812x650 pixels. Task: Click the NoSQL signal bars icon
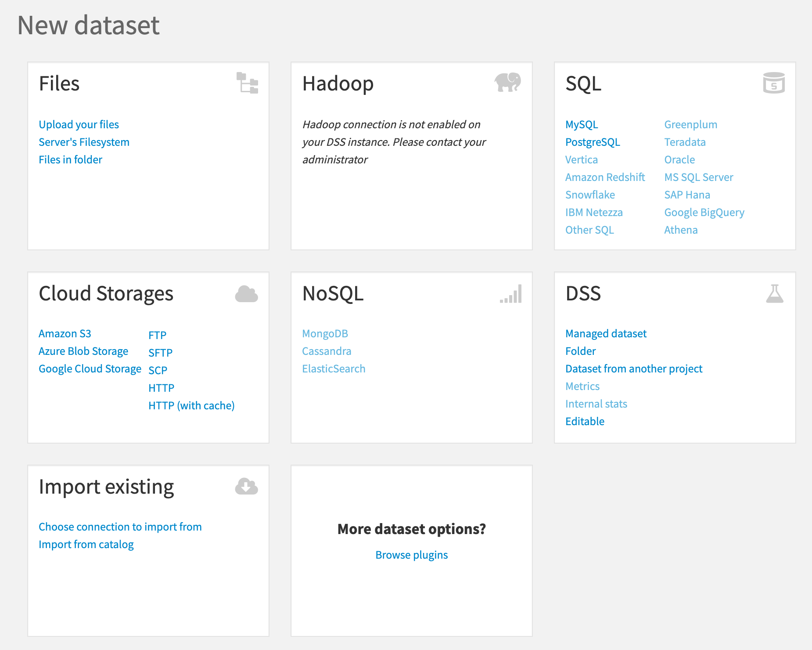(x=511, y=294)
